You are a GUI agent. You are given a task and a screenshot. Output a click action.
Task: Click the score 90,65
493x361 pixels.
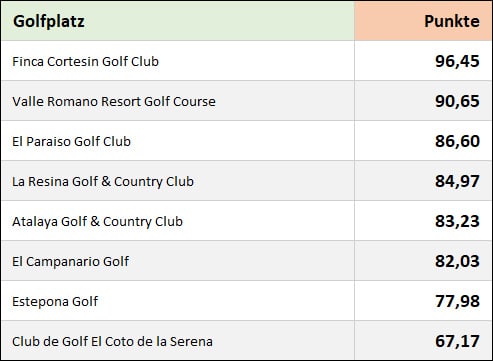coord(457,101)
